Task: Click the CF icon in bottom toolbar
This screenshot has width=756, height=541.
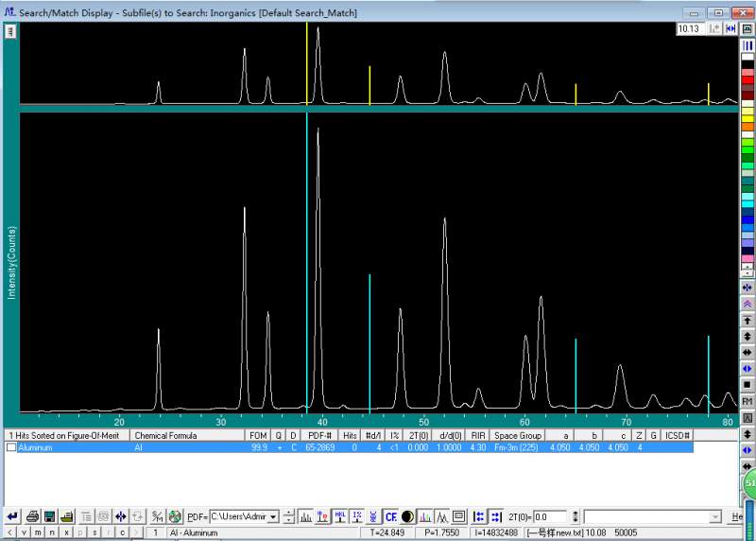Action: tap(390, 516)
